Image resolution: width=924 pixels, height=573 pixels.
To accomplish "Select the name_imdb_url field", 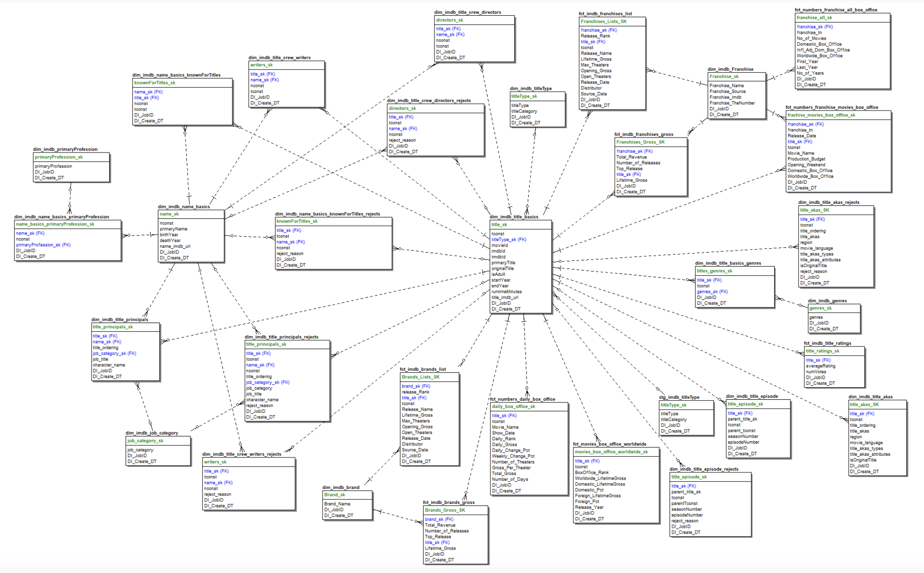I will coord(175,246).
